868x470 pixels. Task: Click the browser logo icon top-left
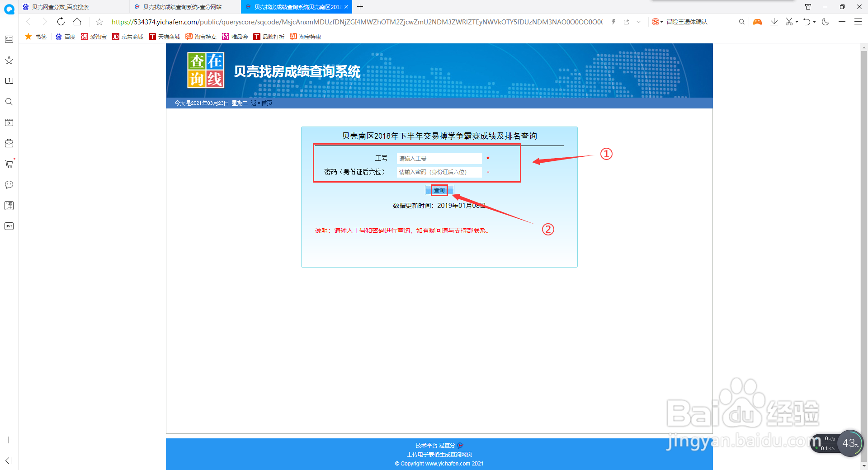coord(9,9)
